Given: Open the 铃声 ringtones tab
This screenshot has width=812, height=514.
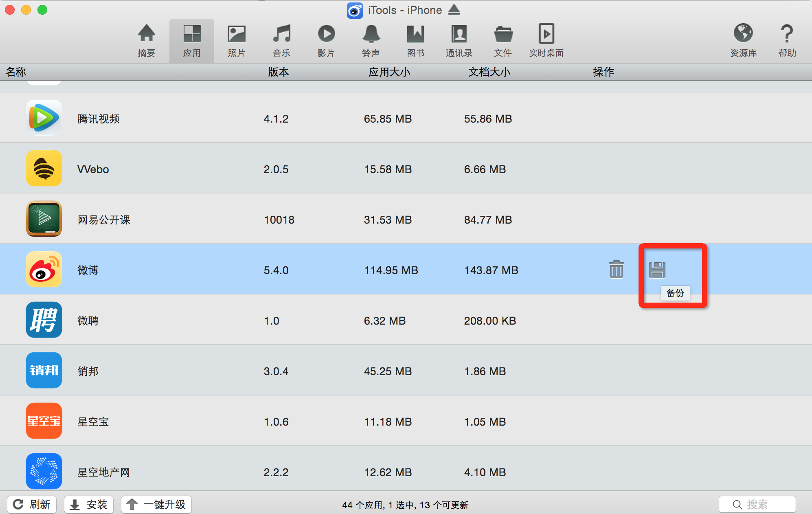Looking at the screenshot, I should click(x=371, y=41).
